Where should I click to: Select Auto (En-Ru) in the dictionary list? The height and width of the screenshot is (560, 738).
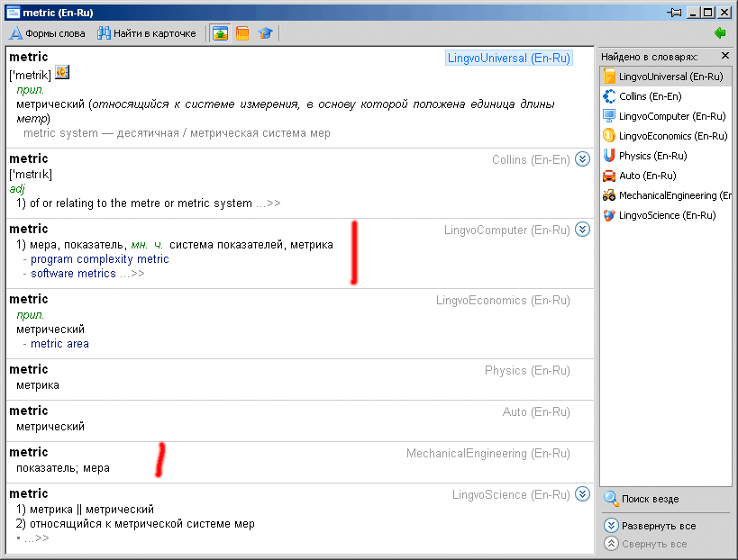pyautogui.click(x=666, y=176)
